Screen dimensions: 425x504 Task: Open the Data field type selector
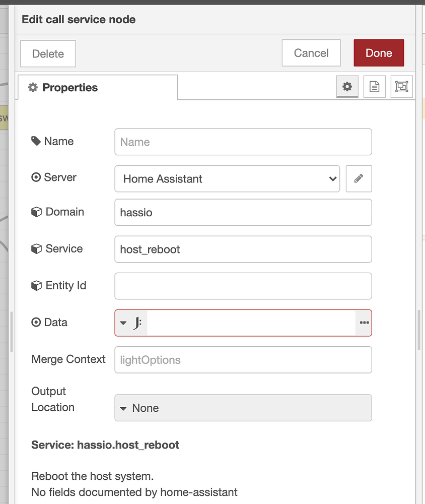[130, 323]
